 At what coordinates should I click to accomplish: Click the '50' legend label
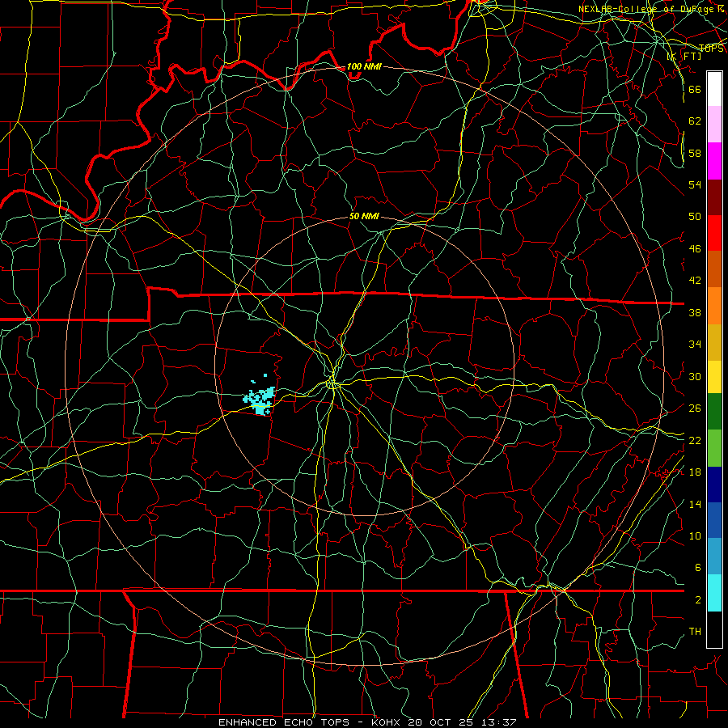point(695,216)
